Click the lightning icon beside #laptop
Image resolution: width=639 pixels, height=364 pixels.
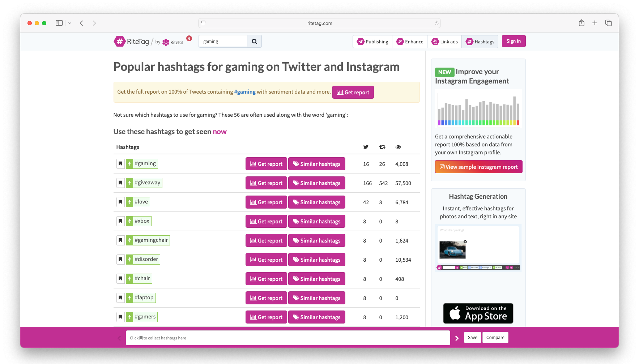tap(129, 298)
